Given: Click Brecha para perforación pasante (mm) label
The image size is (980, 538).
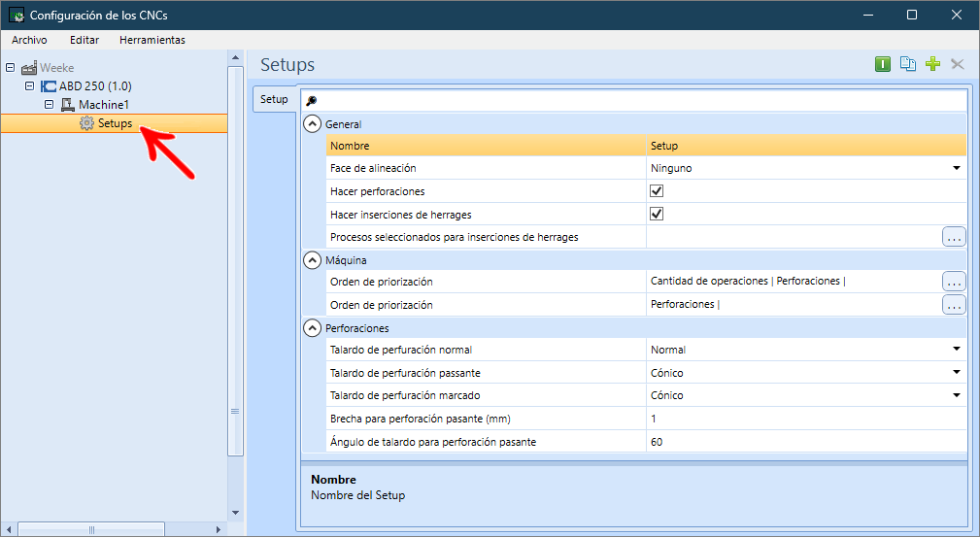Looking at the screenshot, I should click(x=420, y=419).
